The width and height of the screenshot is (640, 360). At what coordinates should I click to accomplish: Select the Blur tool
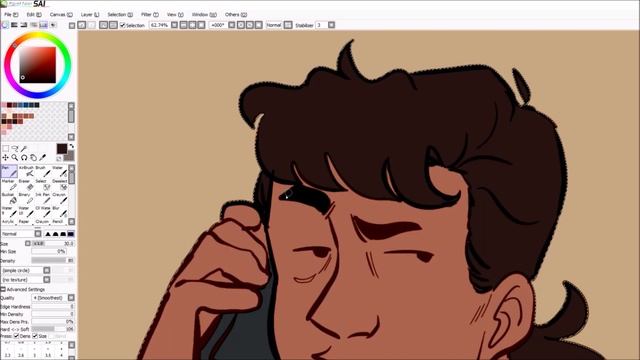click(60, 211)
